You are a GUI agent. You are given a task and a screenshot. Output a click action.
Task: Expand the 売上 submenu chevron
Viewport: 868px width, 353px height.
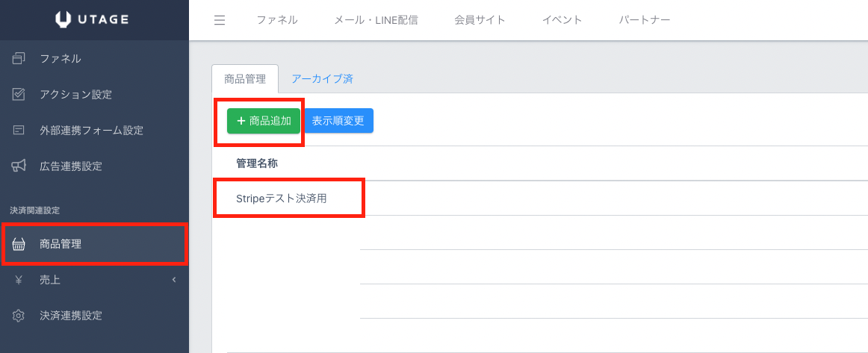coord(174,280)
